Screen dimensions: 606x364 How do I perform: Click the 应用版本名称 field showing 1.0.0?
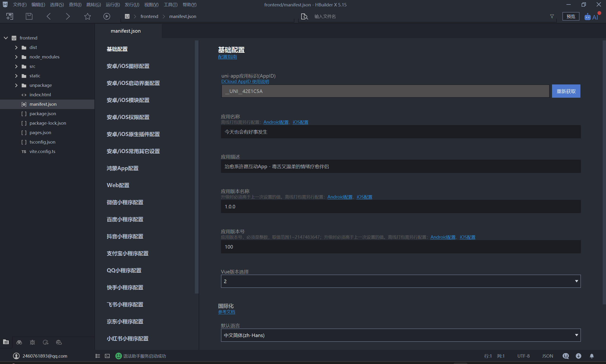(x=401, y=206)
